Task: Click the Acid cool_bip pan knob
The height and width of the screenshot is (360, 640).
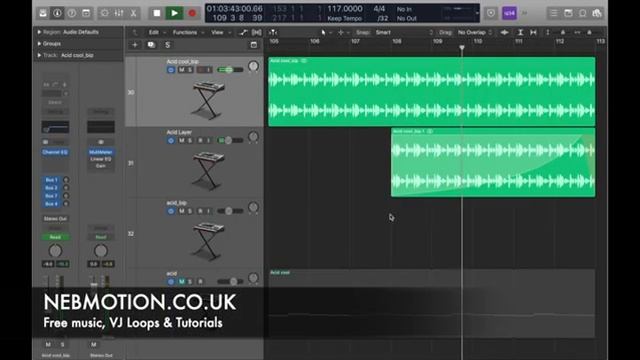Action: pyautogui.click(x=253, y=66)
